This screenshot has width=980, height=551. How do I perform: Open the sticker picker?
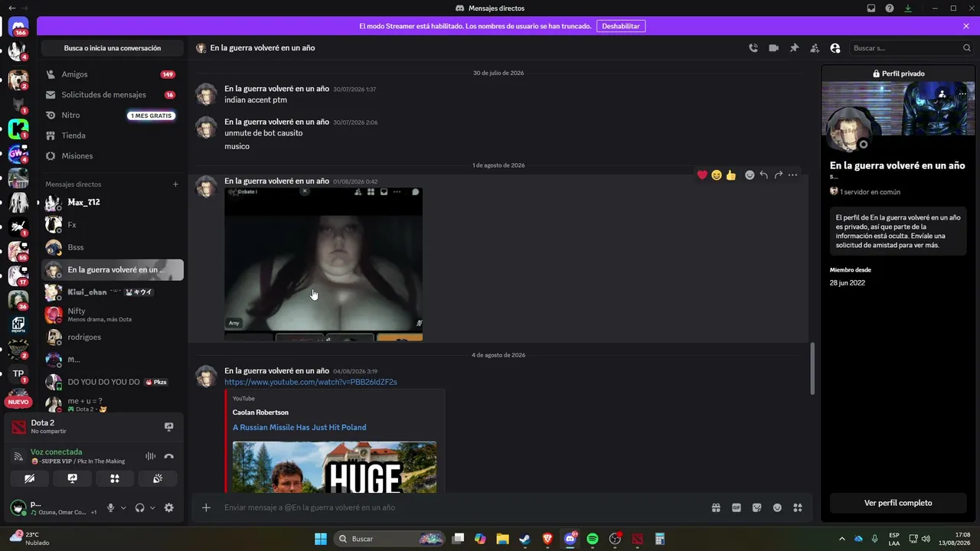pos(756,507)
